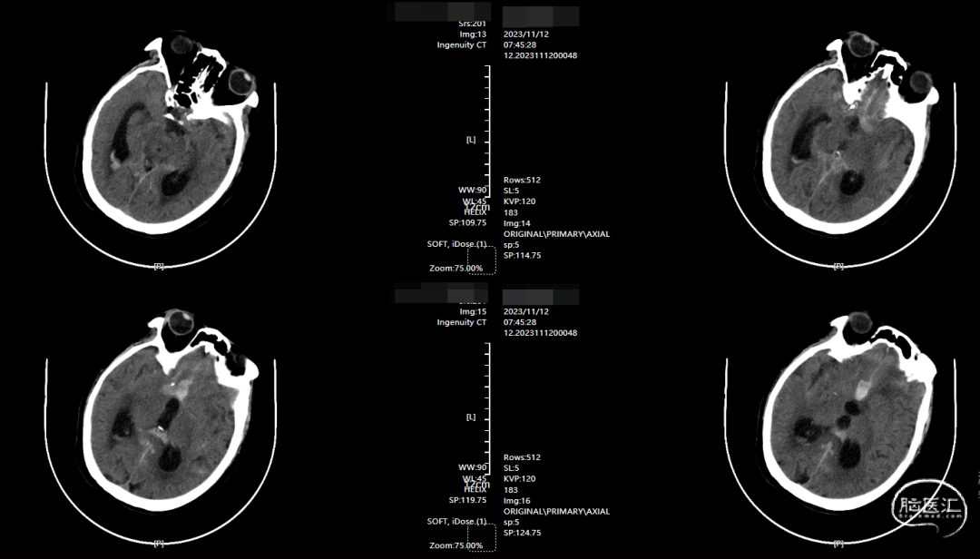Click the [P] marker under top-left slice
980x559 pixels.
tap(159, 266)
